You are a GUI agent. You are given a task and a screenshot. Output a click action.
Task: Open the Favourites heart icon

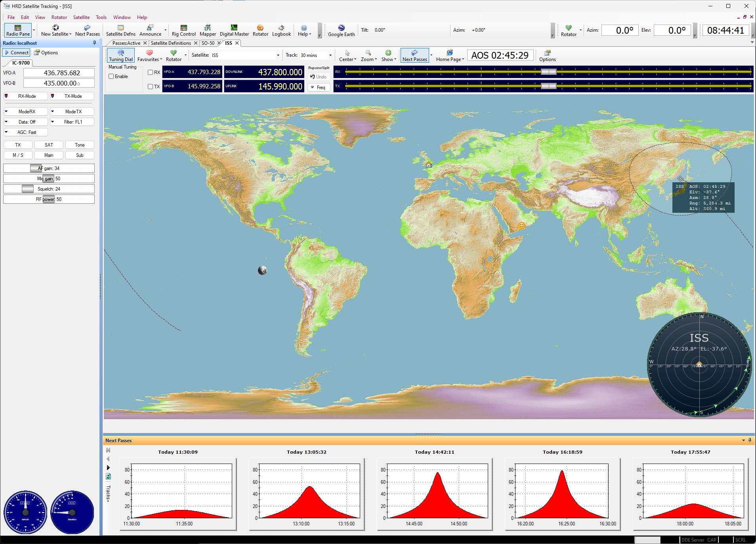pyautogui.click(x=149, y=55)
